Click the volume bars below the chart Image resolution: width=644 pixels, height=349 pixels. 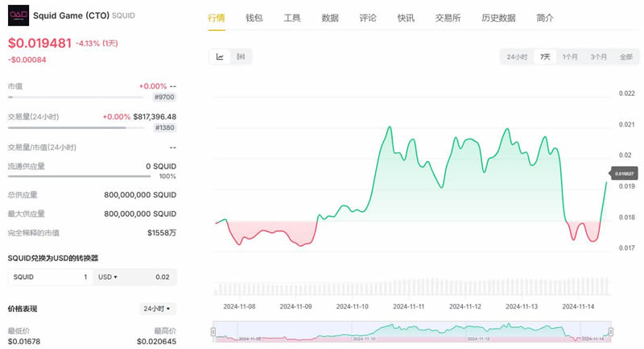[412, 287]
